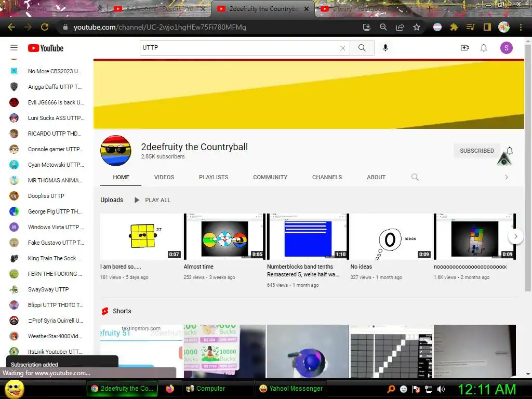Screen dimensions: 532x399
Task: Open the new browser tab plus button
Action: coord(429,9)
